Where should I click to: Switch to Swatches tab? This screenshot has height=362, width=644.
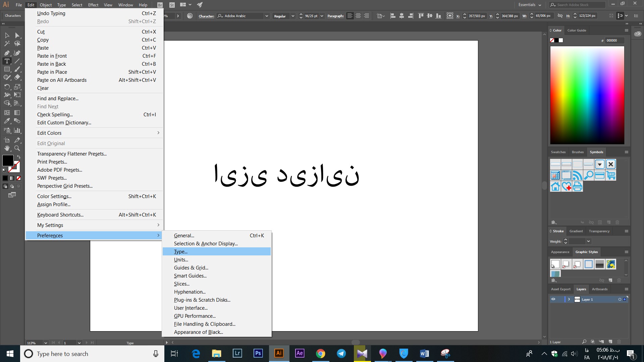pos(558,152)
